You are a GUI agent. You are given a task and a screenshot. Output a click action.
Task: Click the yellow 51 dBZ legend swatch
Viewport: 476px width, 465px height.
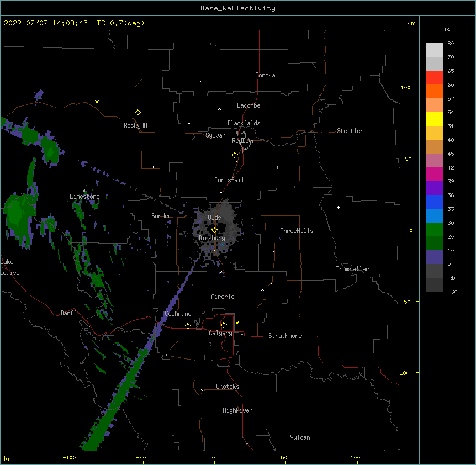(x=434, y=119)
